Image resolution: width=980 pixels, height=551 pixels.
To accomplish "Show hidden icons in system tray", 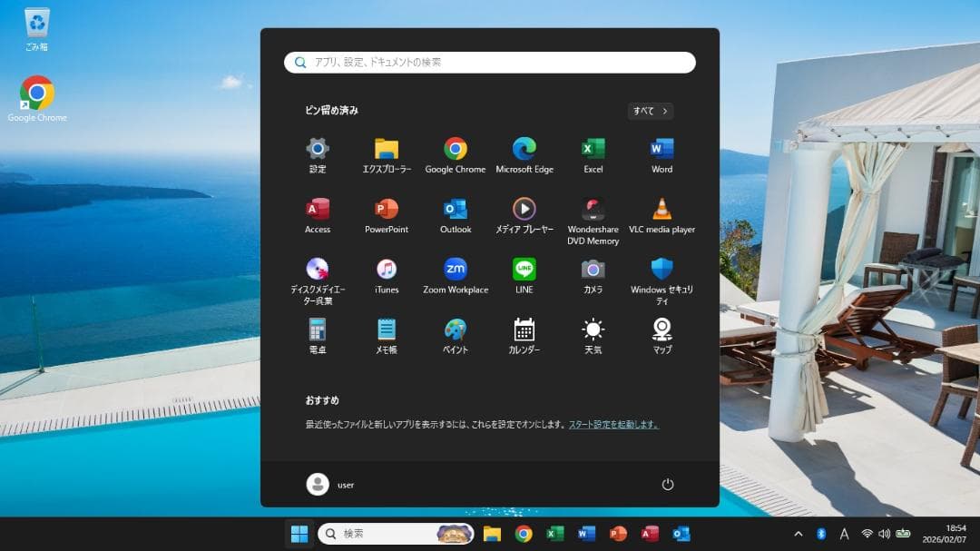I will pos(798,534).
